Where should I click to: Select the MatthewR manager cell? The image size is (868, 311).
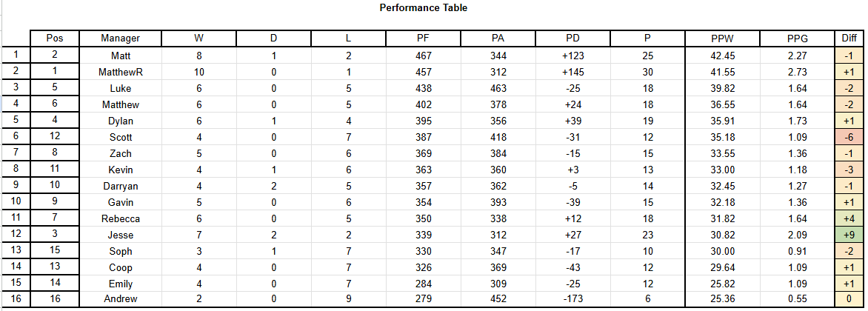[x=121, y=71]
